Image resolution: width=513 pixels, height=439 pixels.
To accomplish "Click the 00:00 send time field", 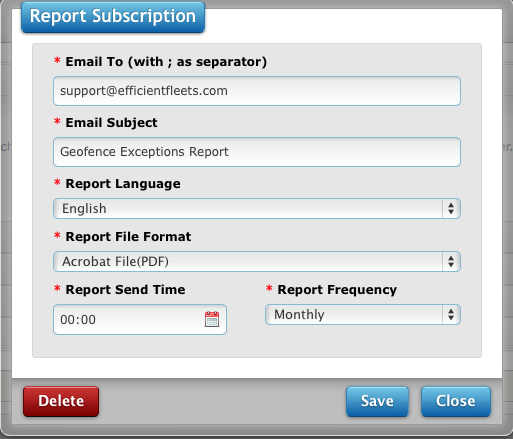I will (x=140, y=319).
